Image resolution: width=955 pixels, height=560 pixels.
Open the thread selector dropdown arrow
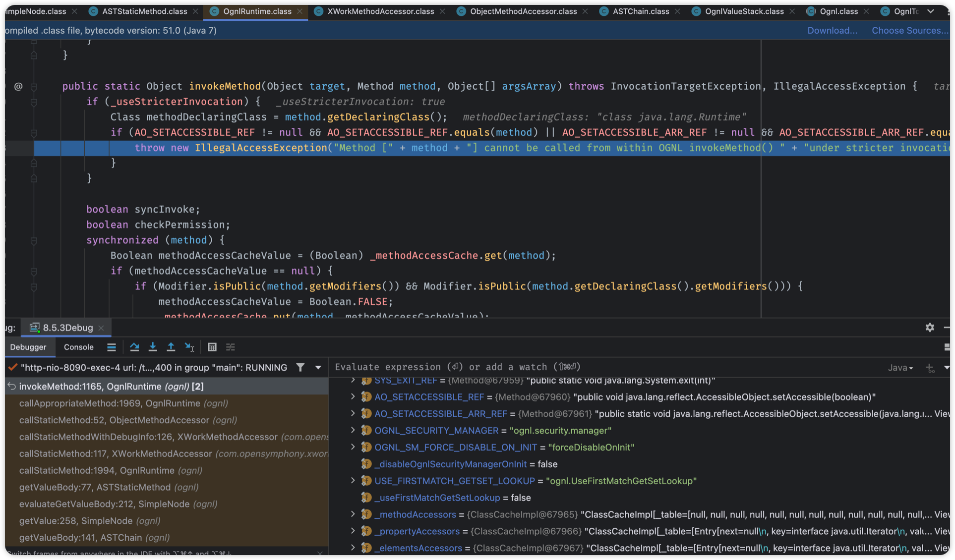318,368
